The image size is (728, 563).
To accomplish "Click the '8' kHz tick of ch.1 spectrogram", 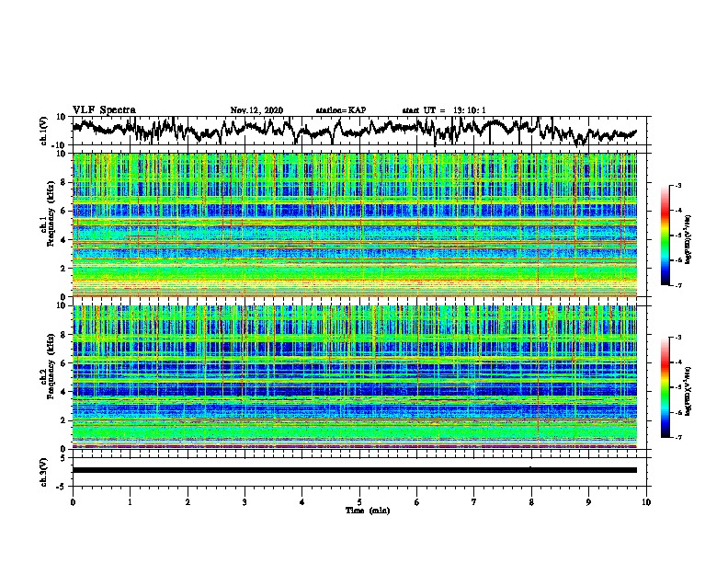I will pos(63,182).
